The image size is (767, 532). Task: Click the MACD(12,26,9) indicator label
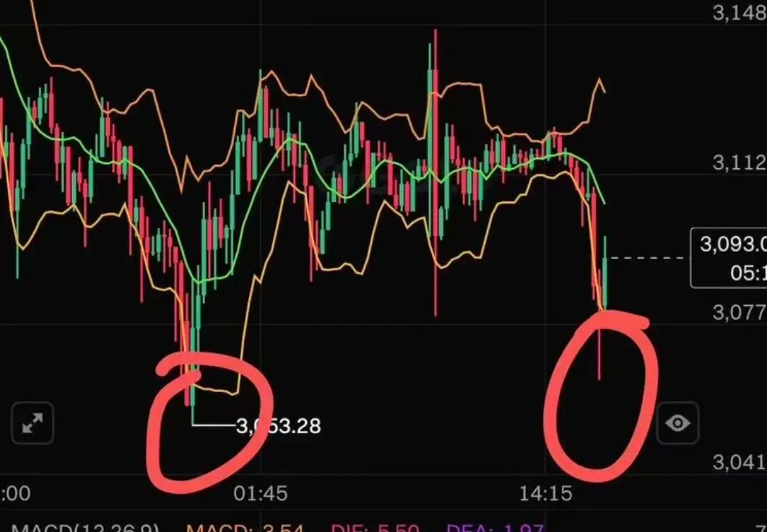click(x=85, y=528)
